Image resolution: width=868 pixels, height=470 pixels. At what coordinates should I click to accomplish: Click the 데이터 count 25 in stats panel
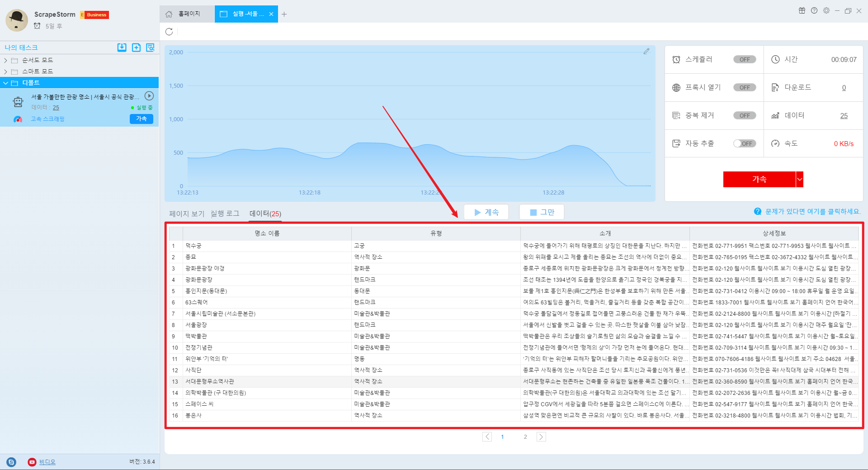pyautogui.click(x=844, y=116)
